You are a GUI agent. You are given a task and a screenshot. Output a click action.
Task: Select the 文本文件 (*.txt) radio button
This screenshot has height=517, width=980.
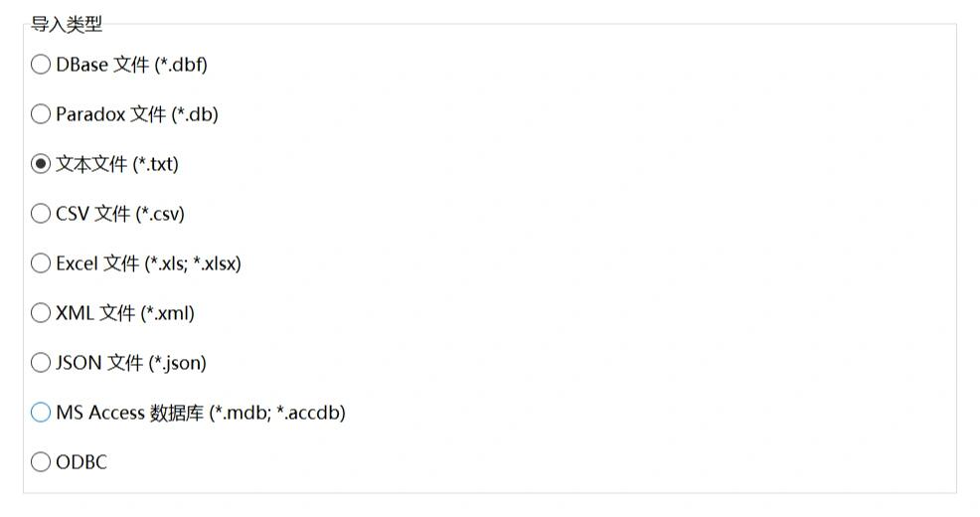41,164
